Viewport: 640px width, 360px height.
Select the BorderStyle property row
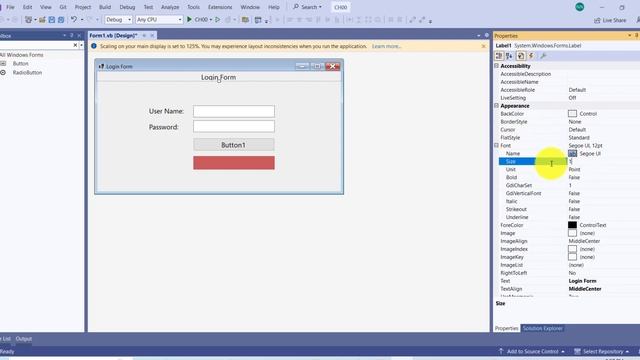pyautogui.click(x=569, y=122)
